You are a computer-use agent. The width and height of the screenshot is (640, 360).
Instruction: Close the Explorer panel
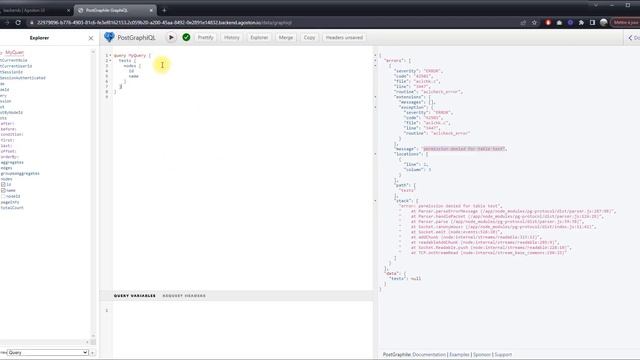(91, 38)
